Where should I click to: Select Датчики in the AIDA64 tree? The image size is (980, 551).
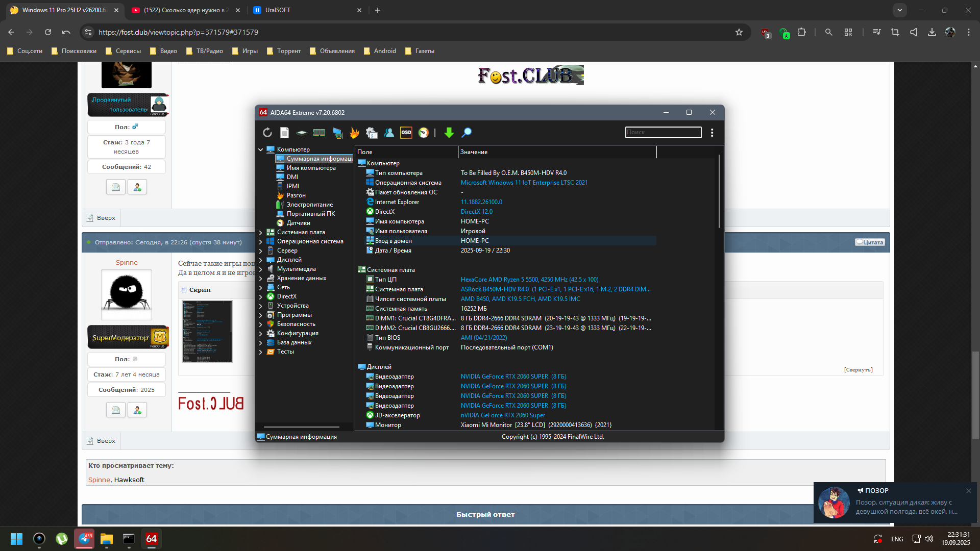[x=298, y=223]
